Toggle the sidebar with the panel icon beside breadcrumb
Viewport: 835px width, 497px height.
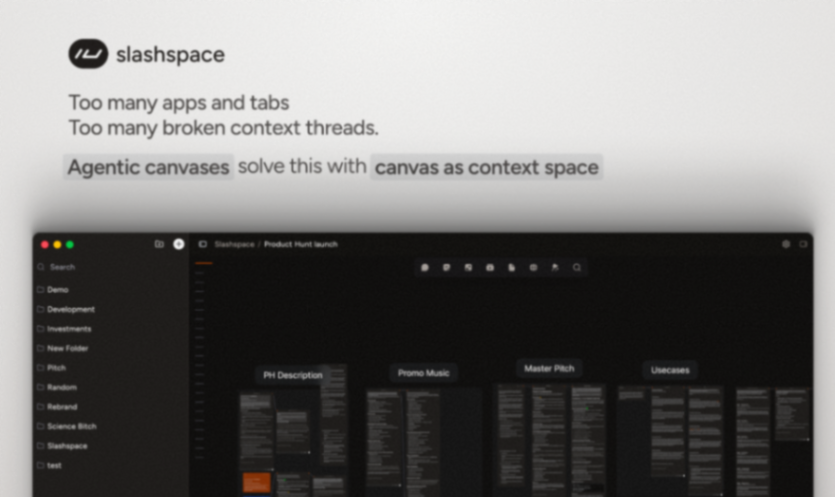202,244
